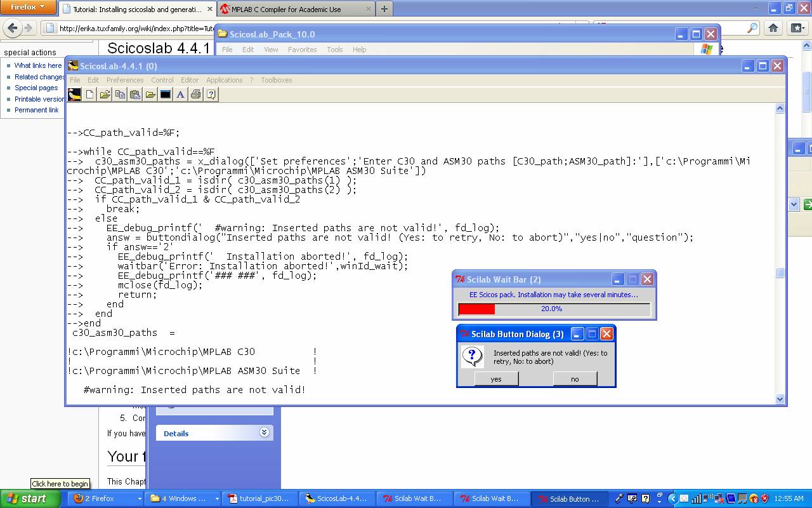Click the Print toolbar icon in ScicosLab
Viewport: 812px width, 508px height.
(x=196, y=95)
